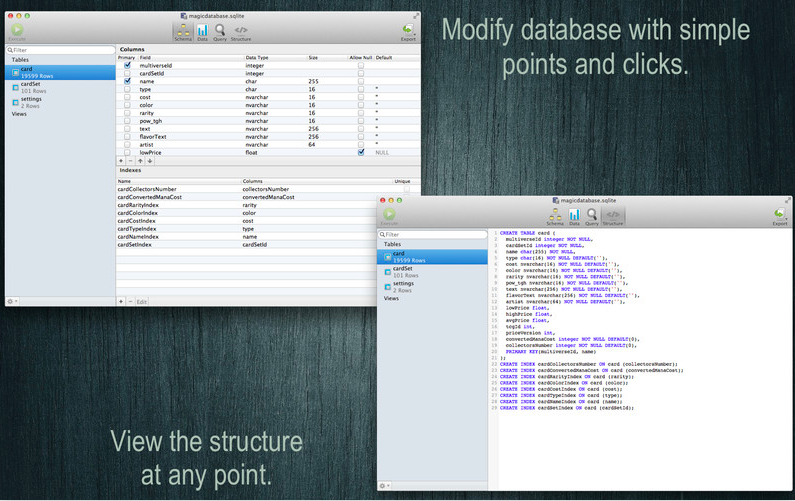Select the cardSet table in the lower window
795x501 pixels.
click(432, 272)
